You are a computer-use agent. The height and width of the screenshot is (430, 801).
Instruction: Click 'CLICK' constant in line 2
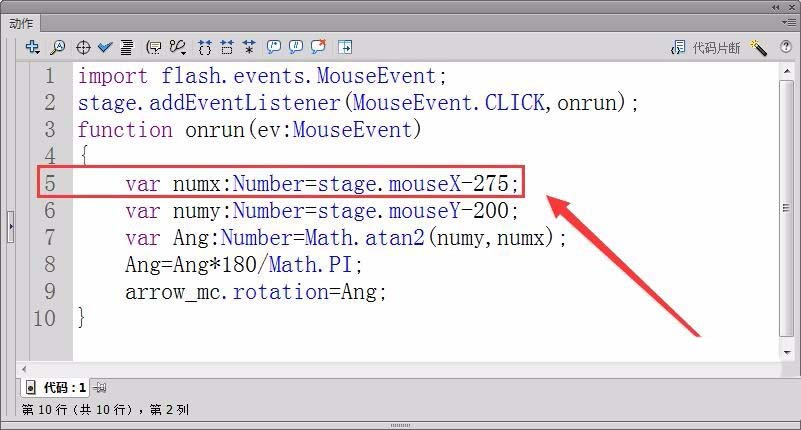(514, 103)
